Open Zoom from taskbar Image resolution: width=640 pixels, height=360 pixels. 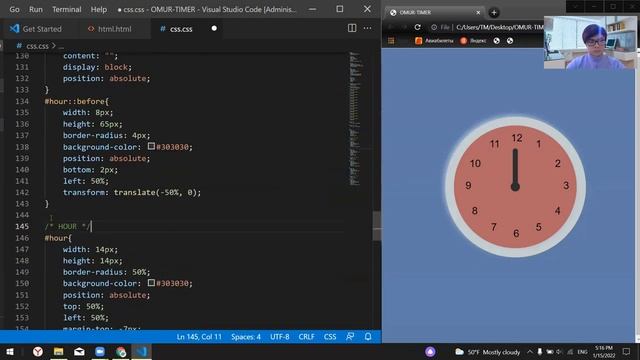tap(100, 351)
